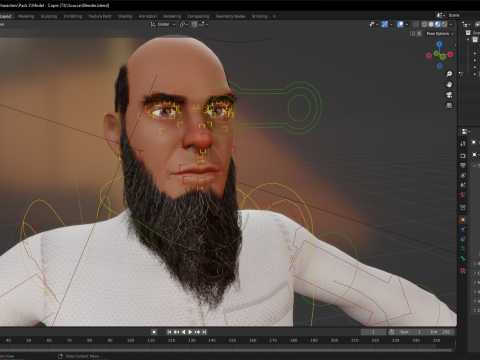Play animation forward
Screen dimensions: 480x360
pos(190,332)
